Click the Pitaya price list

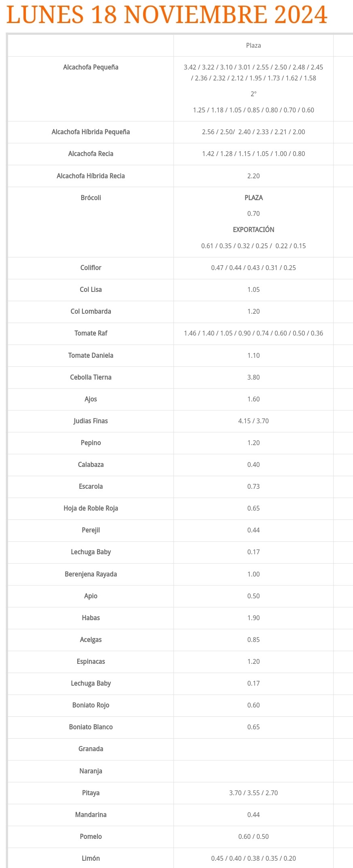pos(254,793)
